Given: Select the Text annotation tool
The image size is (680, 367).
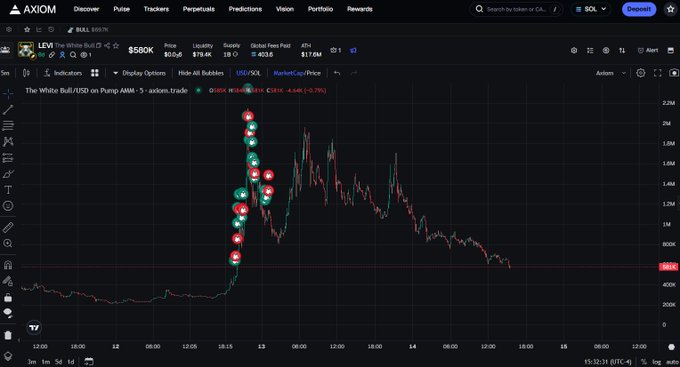Looking at the screenshot, I should click(8, 190).
